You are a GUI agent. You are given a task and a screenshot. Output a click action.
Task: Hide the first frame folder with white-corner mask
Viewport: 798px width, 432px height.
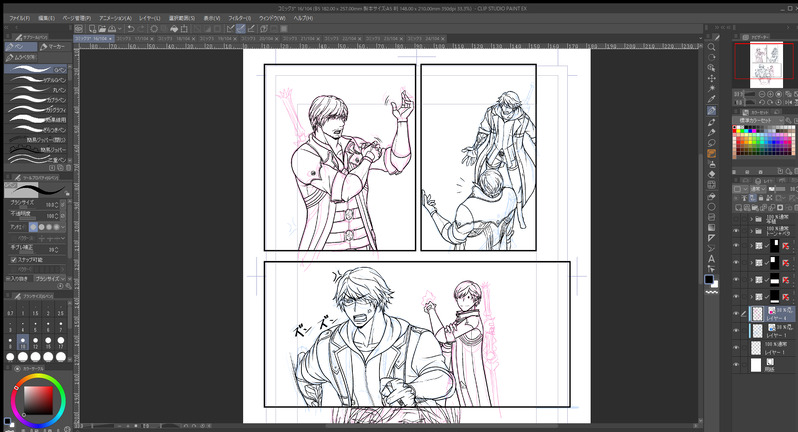pyautogui.click(x=736, y=245)
